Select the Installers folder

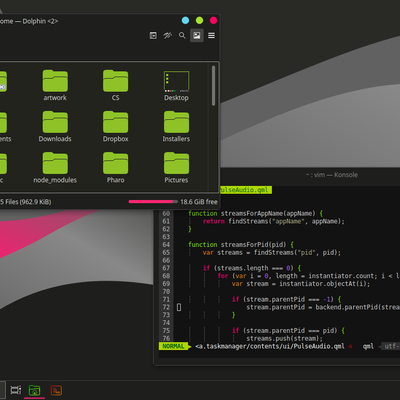176,127
